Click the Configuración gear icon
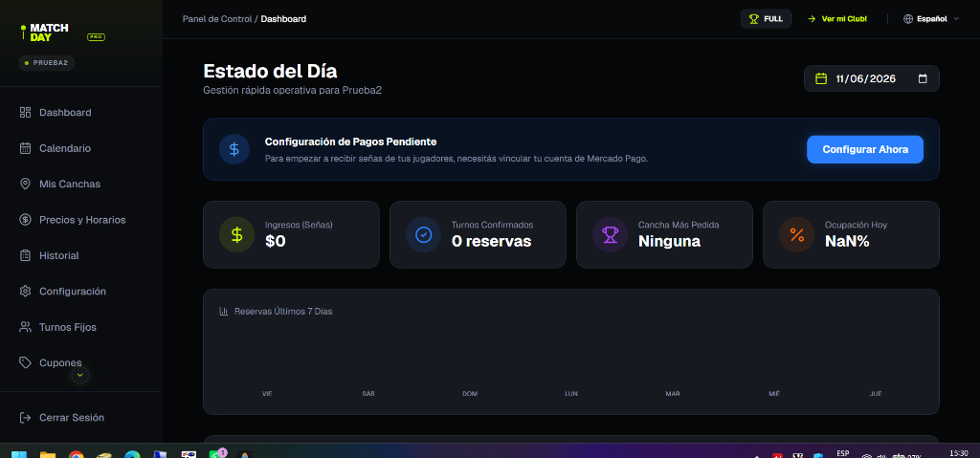Image resolution: width=980 pixels, height=458 pixels. 25,292
